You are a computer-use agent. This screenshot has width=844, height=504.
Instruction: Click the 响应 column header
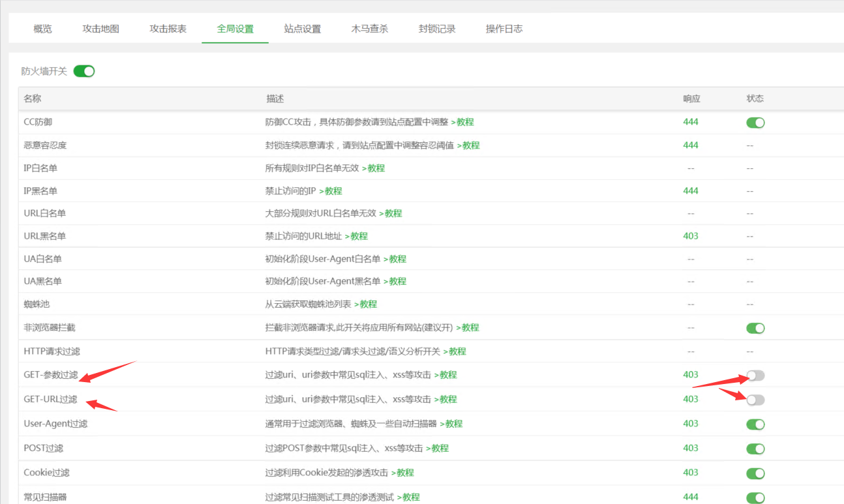[691, 99]
